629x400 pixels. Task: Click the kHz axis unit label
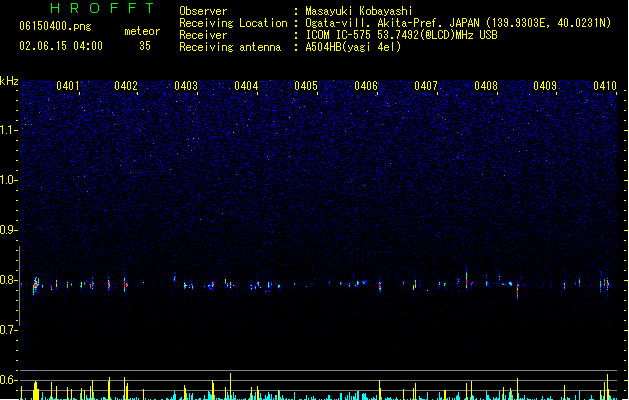(9, 81)
